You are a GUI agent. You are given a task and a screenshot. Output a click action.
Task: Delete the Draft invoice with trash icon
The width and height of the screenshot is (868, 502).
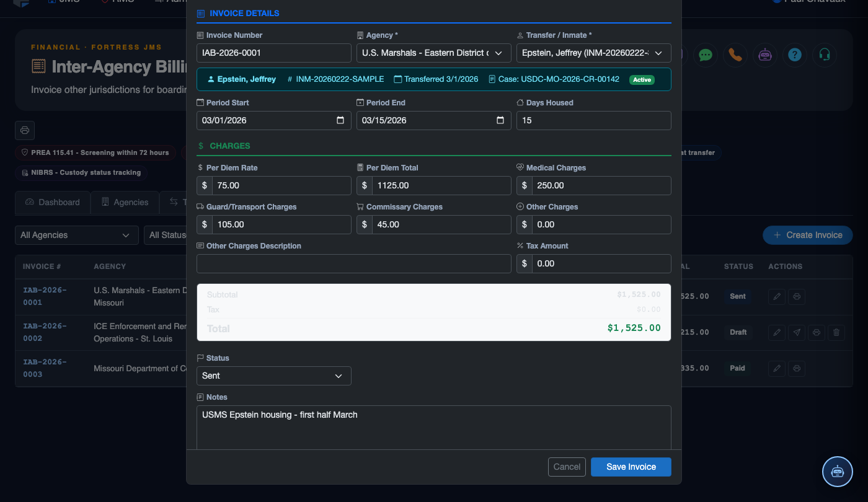point(836,332)
